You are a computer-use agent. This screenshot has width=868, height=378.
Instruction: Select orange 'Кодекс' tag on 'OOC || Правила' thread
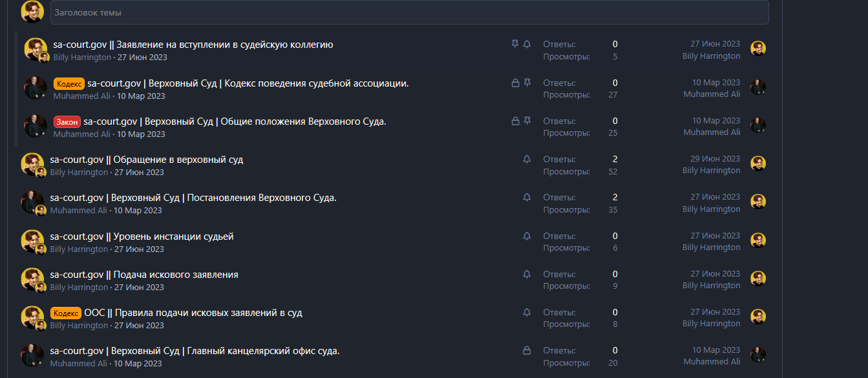(x=66, y=313)
